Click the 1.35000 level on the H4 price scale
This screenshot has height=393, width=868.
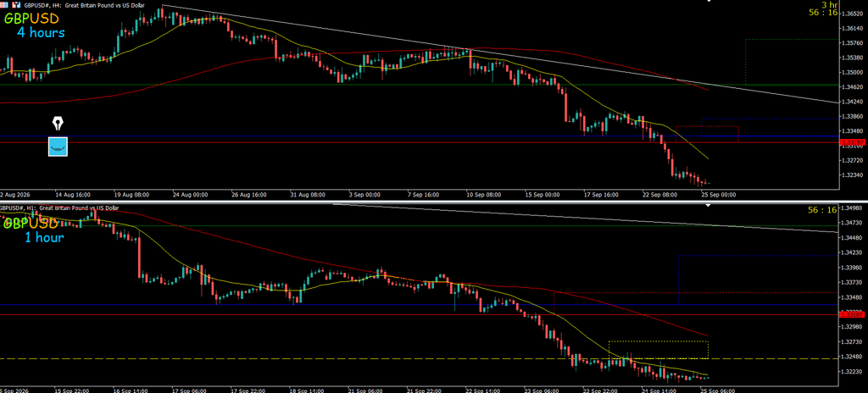850,72
